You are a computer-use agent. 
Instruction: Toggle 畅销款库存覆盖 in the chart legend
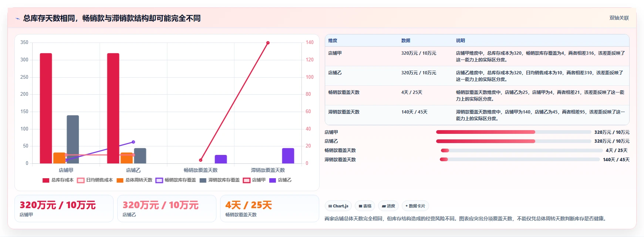point(176,180)
